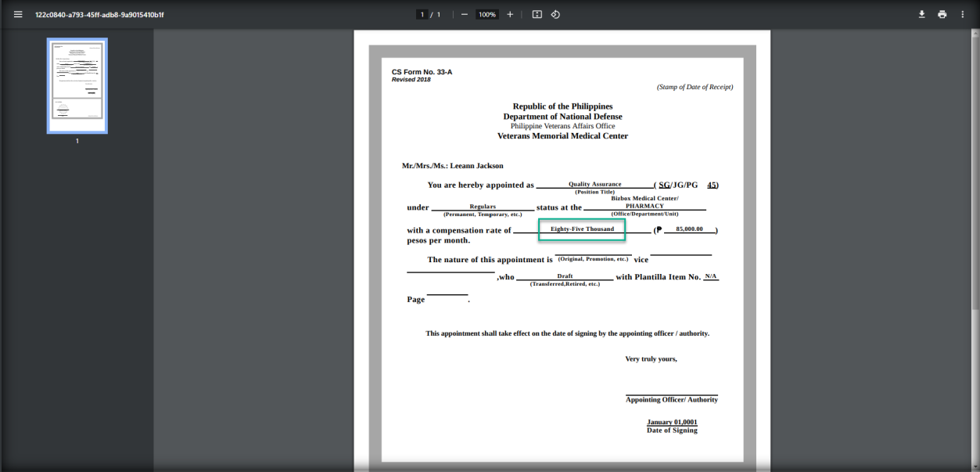
Task: Click the zoom out minus icon
Action: tap(464, 14)
